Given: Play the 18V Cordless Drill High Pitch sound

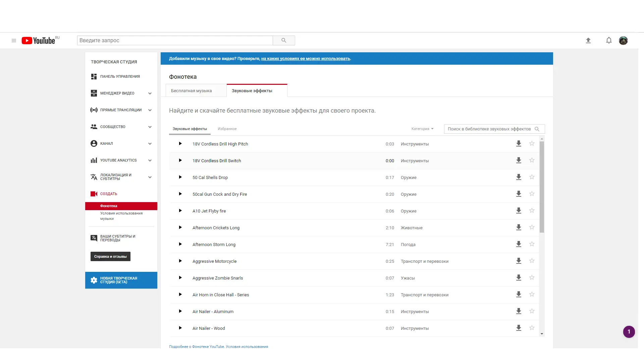Looking at the screenshot, I should 180,144.
